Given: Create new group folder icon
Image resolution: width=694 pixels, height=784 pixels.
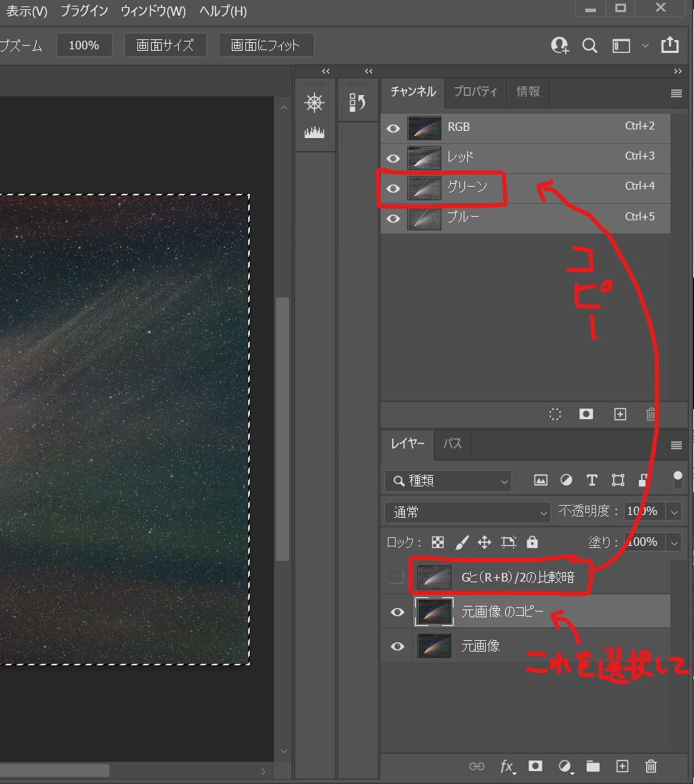Looking at the screenshot, I should point(593,766).
